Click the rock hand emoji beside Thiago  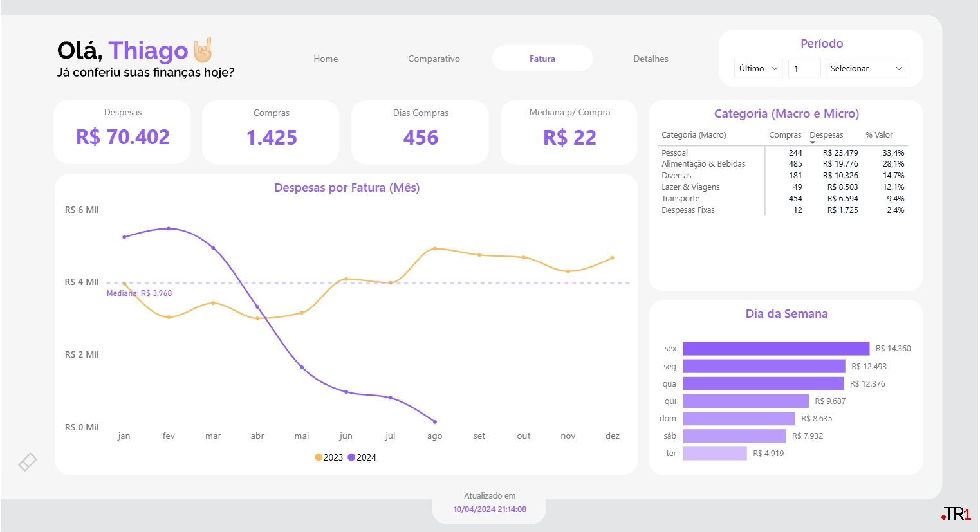click(x=203, y=50)
